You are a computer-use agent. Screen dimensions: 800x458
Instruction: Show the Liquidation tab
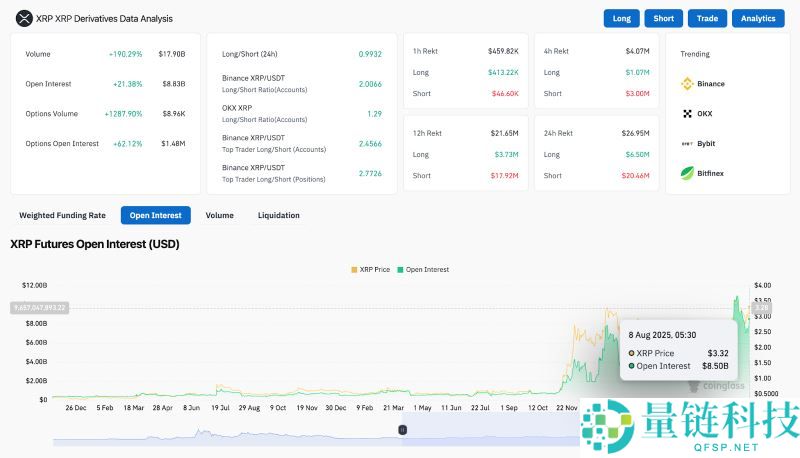pyautogui.click(x=278, y=215)
